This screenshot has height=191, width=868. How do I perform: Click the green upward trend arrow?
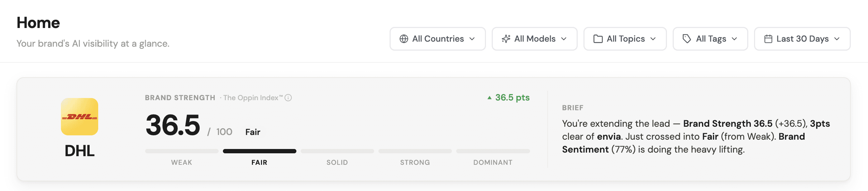490,98
